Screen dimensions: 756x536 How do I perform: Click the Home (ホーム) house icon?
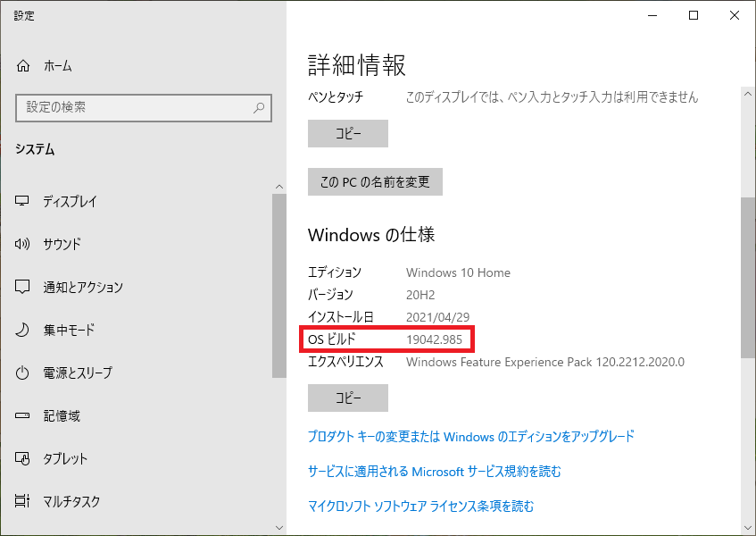click(x=23, y=65)
